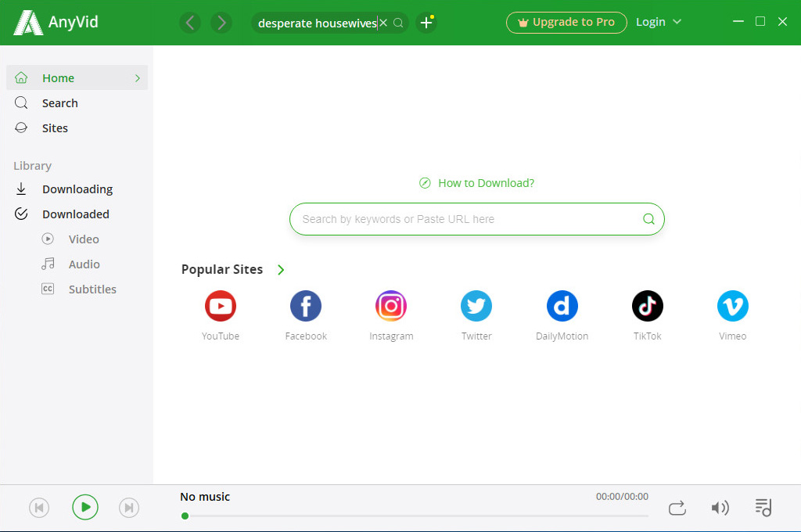The image size is (801, 532).
Task: Open the TikTok site icon
Action: point(647,306)
